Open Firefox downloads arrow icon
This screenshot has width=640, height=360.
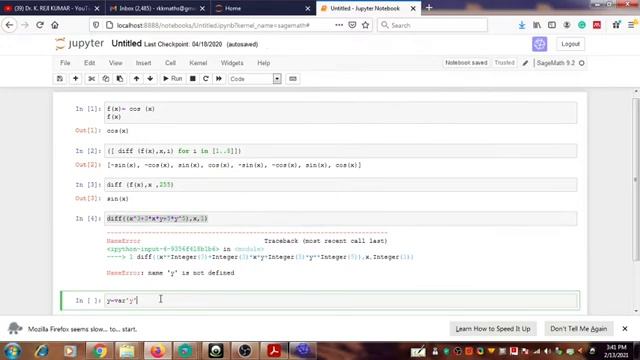[x=522, y=25]
